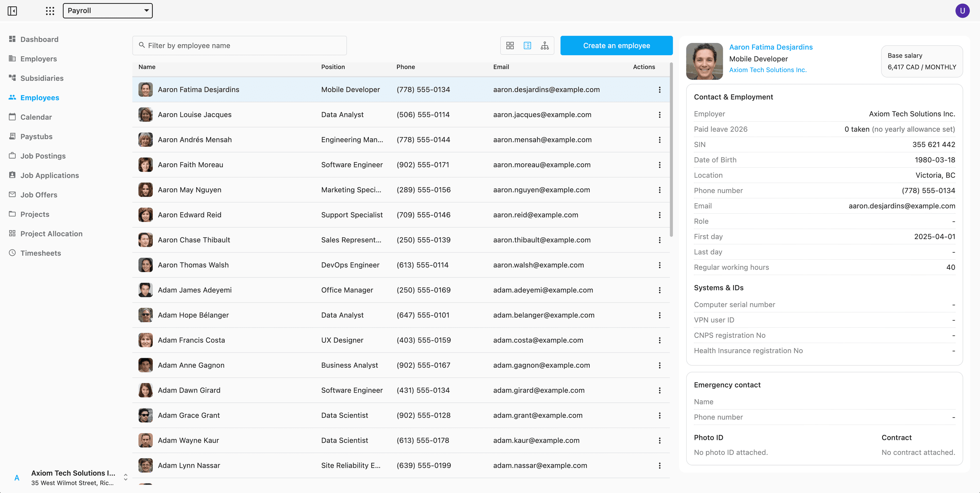Click Aaron Andrés Mensah's avatar thumbnail
Viewport: 980px width, 493px height.
(145, 140)
